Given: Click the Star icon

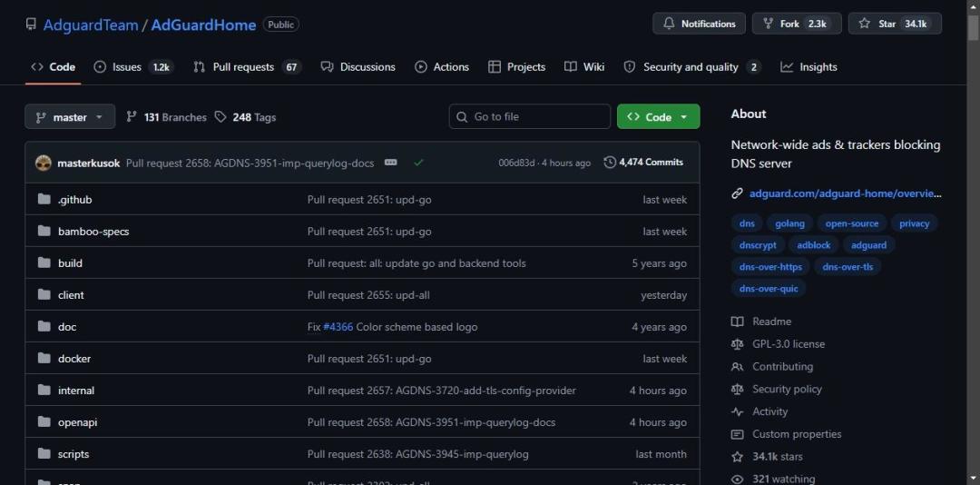Looking at the screenshot, I should click(x=865, y=24).
